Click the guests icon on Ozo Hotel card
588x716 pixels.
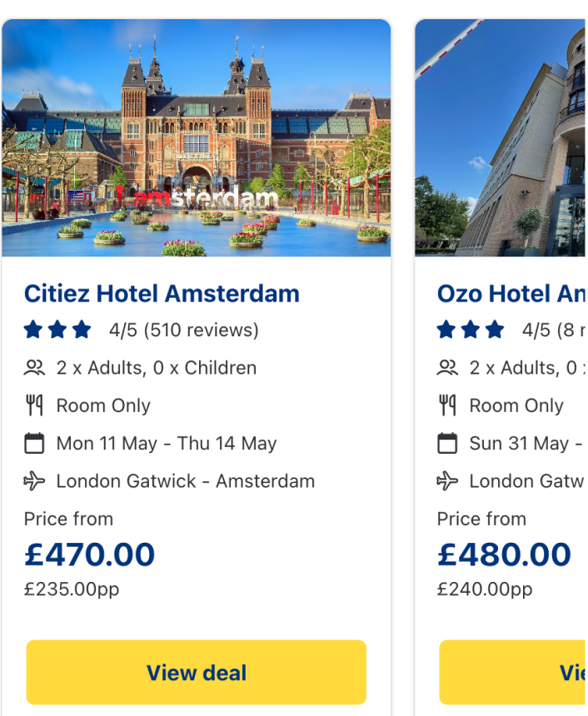coord(447,368)
